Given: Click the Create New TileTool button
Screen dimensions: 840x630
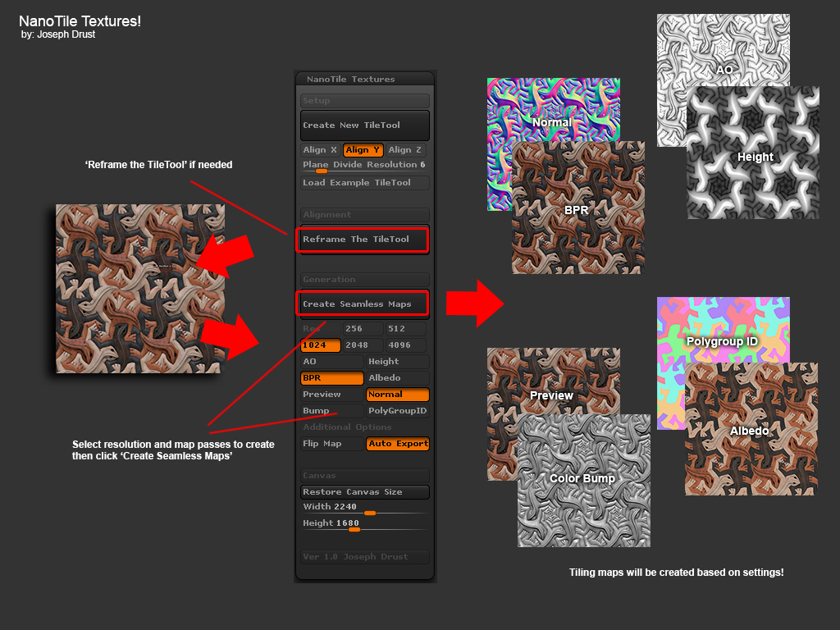Looking at the screenshot, I should click(x=363, y=125).
